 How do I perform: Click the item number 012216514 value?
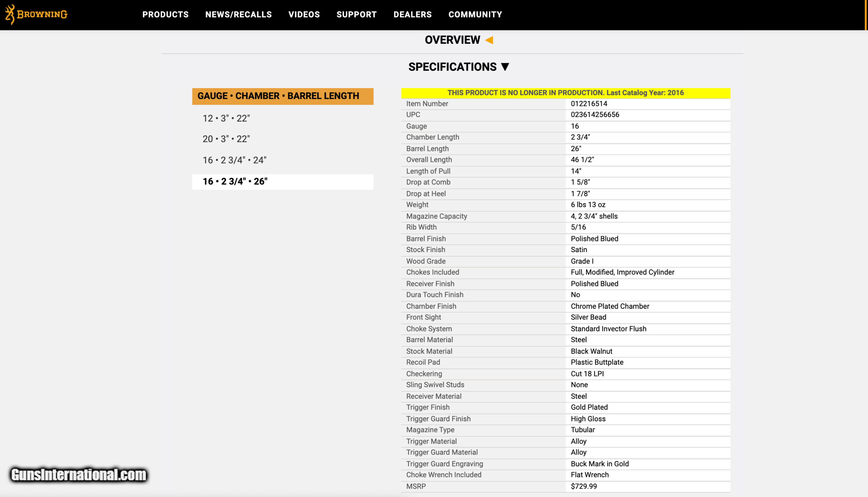pos(589,103)
